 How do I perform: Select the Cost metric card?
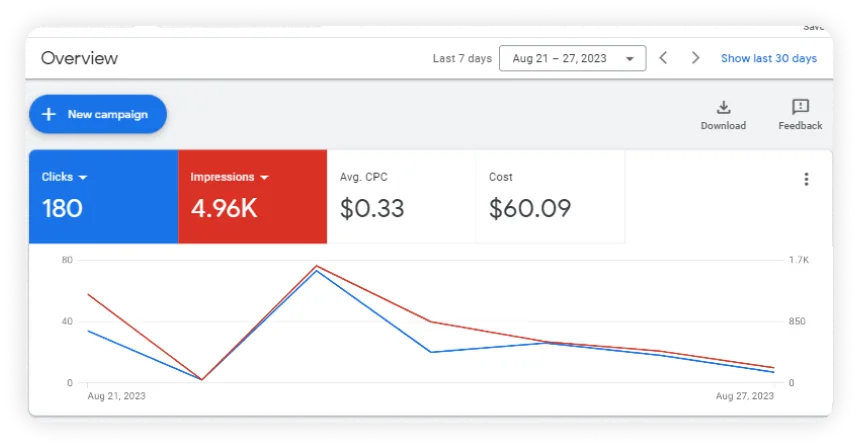point(549,196)
